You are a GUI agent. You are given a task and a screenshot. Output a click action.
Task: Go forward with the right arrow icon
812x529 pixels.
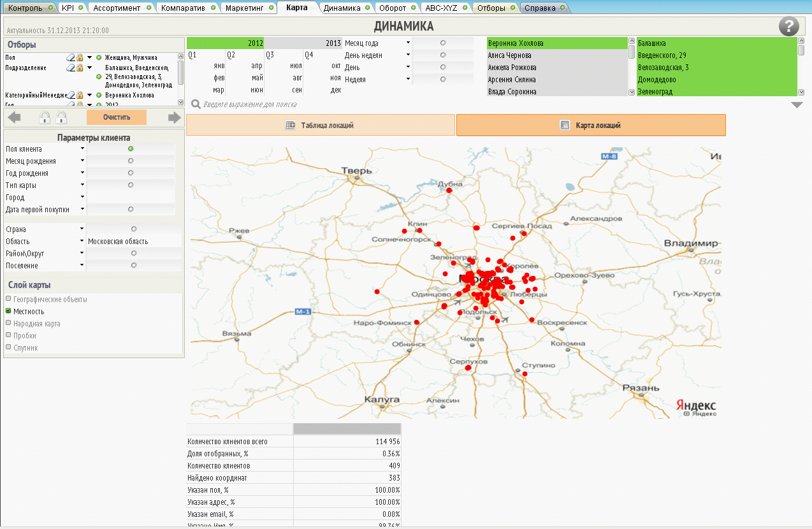(174, 117)
